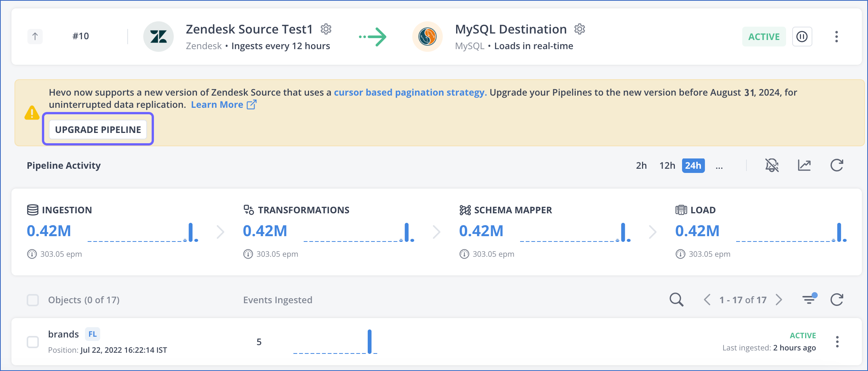Open the pipeline kebab menu
Image resolution: width=868 pixels, height=371 pixels.
pos(837,37)
